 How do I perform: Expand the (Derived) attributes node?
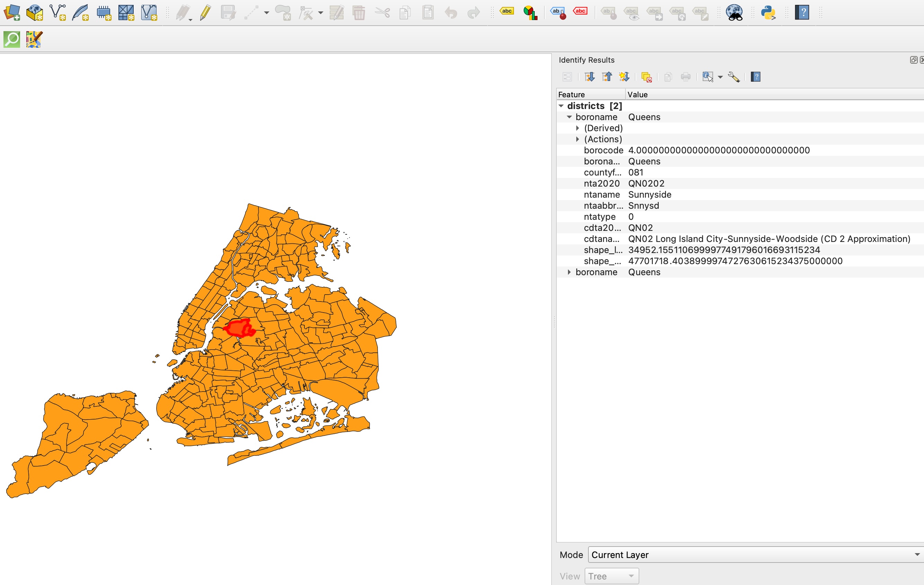[x=578, y=128]
